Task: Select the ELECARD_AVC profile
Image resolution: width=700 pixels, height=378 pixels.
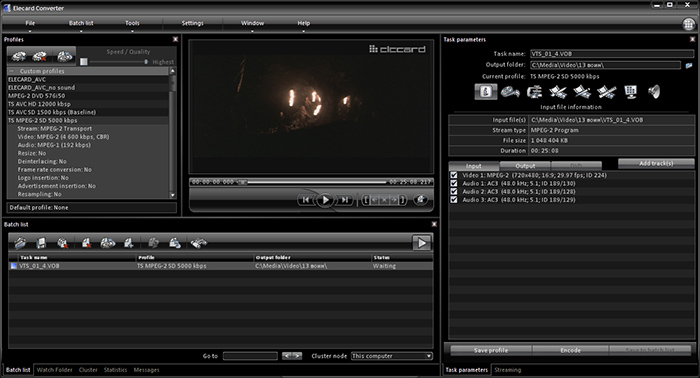Action: tap(88, 79)
